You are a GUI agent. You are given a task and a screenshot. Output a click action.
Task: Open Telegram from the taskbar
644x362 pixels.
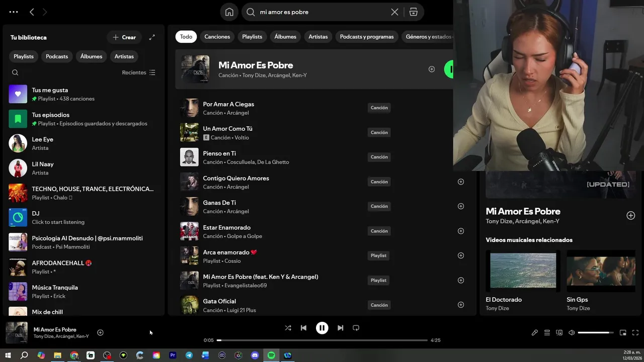(x=189, y=355)
